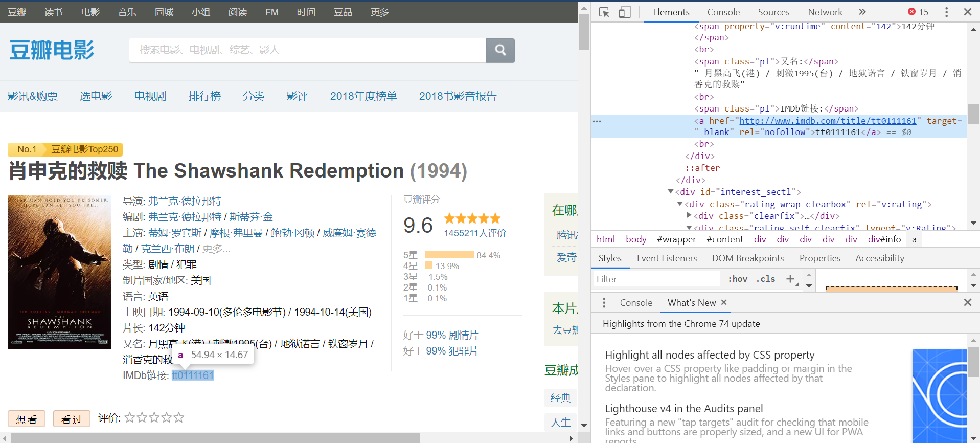Rate the movie three stars
This screenshot has width=980, height=443.
[x=154, y=417]
